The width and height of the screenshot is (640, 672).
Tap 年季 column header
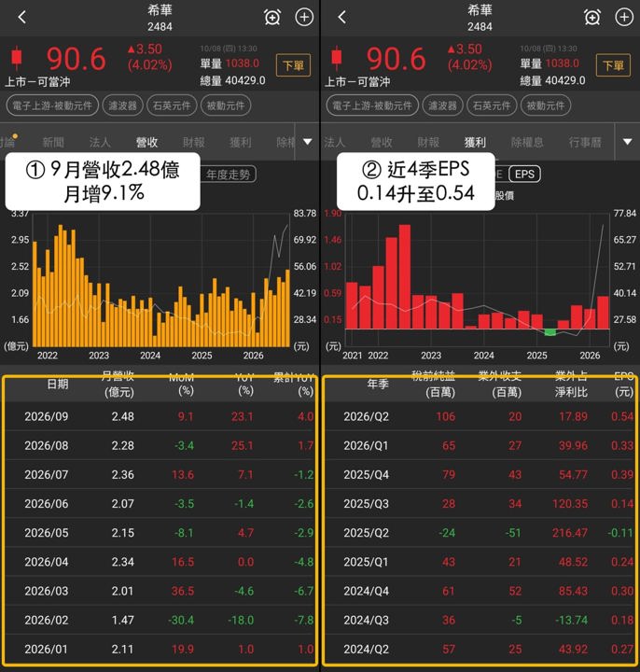coord(378,385)
